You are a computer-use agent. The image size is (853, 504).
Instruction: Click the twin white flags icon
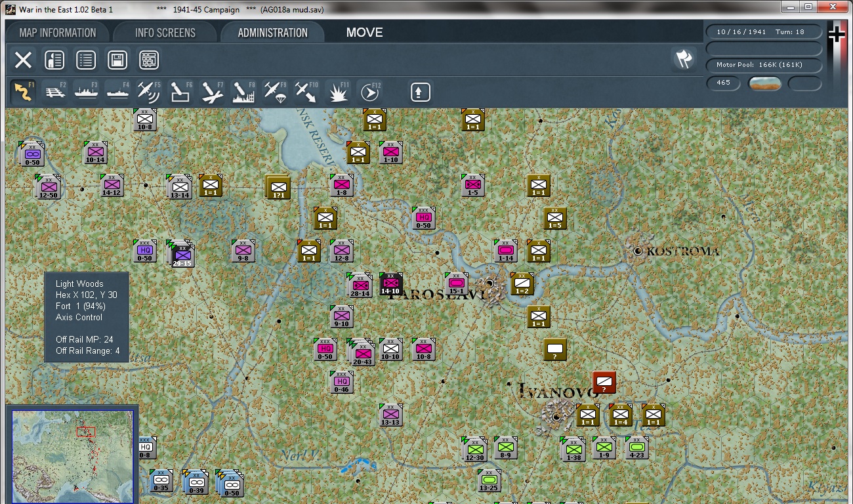684,59
